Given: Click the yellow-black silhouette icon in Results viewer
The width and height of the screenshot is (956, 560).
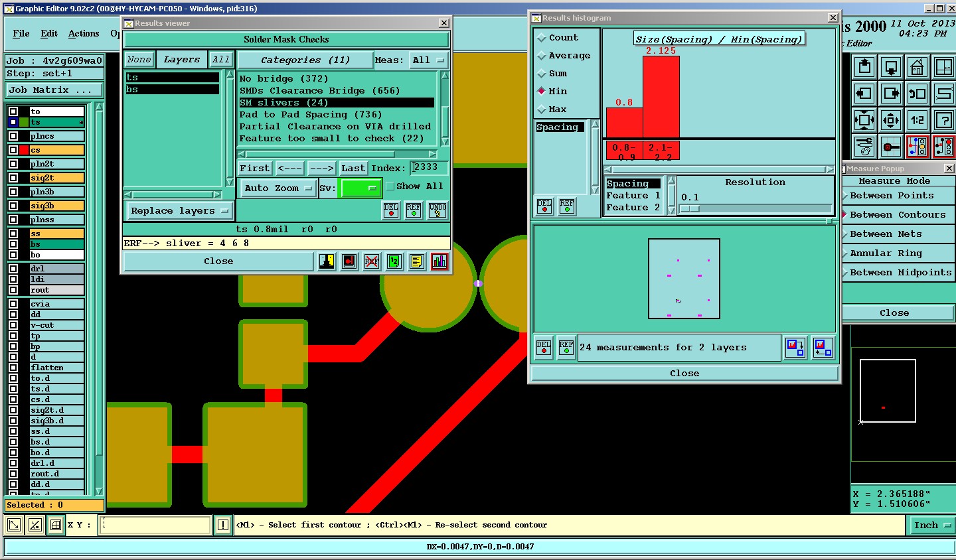Looking at the screenshot, I should (x=327, y=261).
